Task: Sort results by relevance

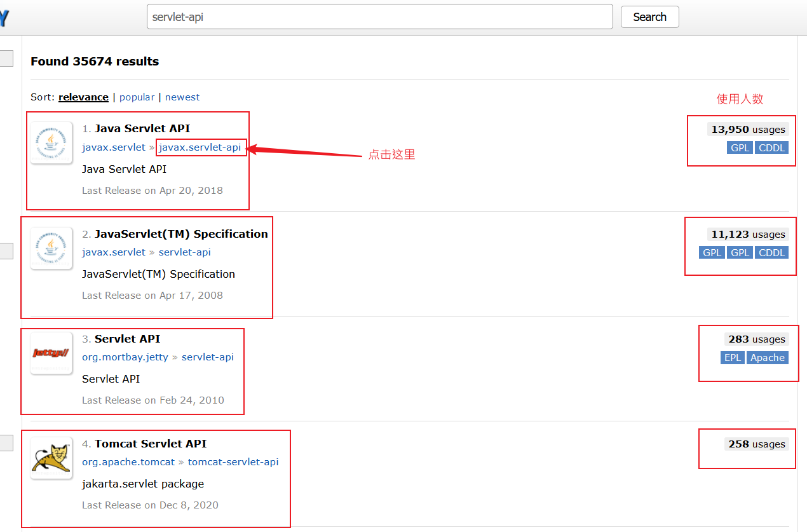Action: (x=83, y=97)
